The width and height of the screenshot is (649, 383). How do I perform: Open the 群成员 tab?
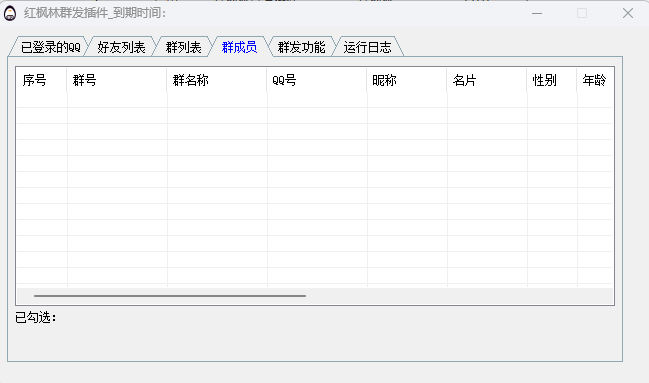(x=239, y=47)
